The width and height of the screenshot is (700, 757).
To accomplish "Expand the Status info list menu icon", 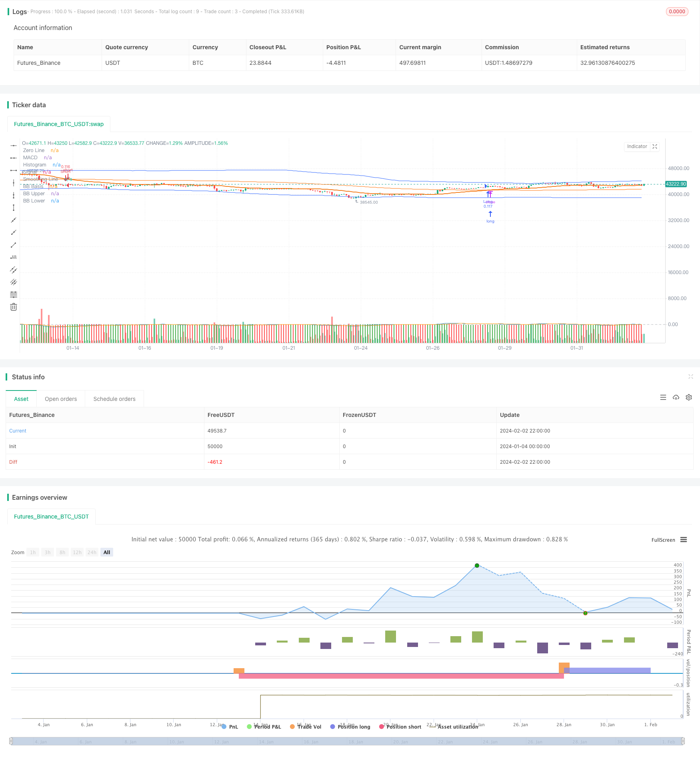I will [663, 397].
